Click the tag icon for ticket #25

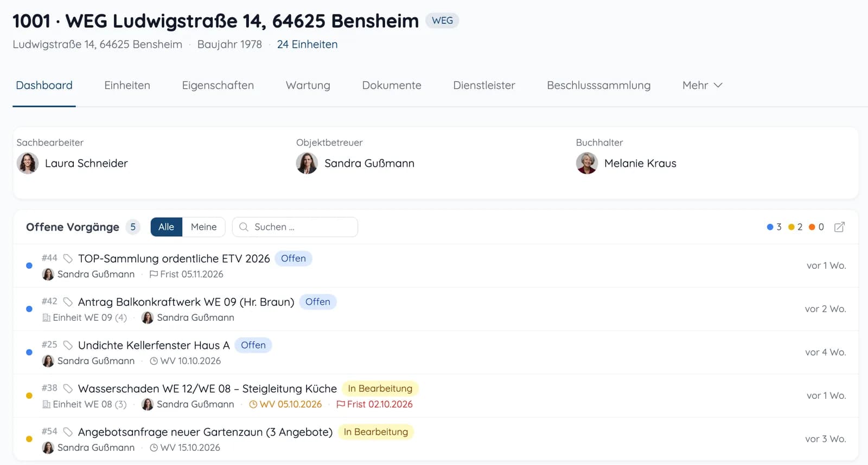(68, 345)
